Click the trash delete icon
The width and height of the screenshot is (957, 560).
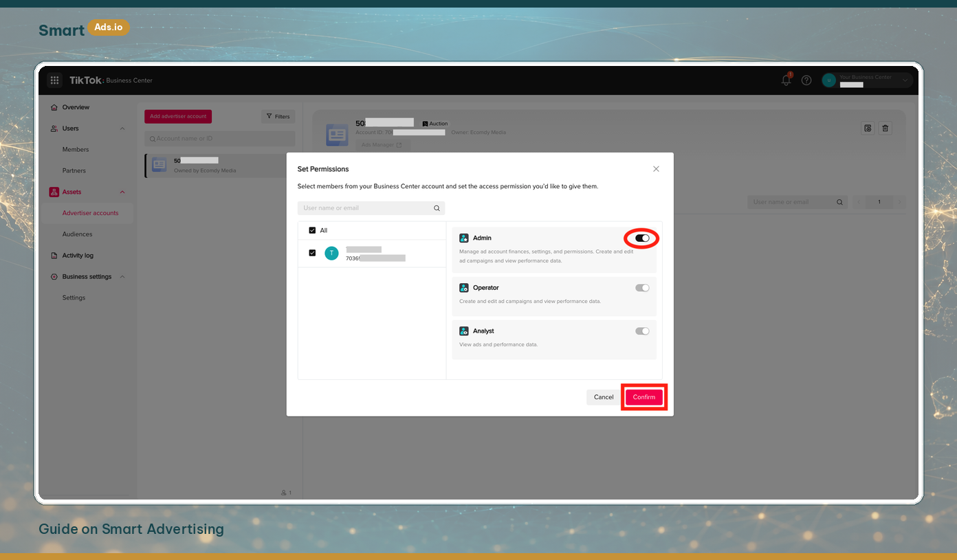tap(885, 128)
